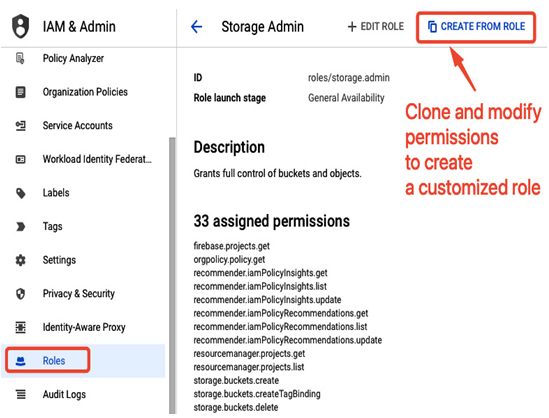
Task: Click the Identity-Aware Proxy icon
Action: pyautogui.click(x=20, y=327)
